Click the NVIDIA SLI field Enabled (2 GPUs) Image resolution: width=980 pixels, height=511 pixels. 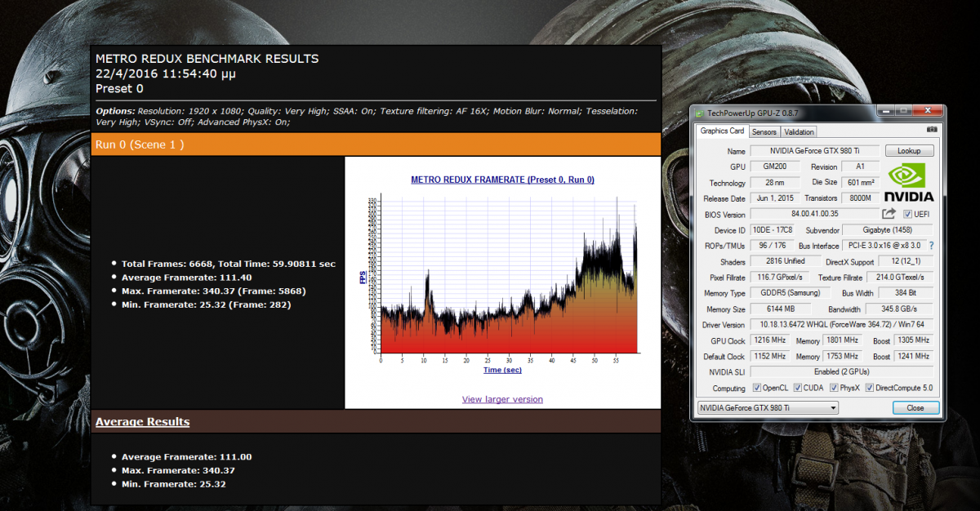tap(842, 372)
